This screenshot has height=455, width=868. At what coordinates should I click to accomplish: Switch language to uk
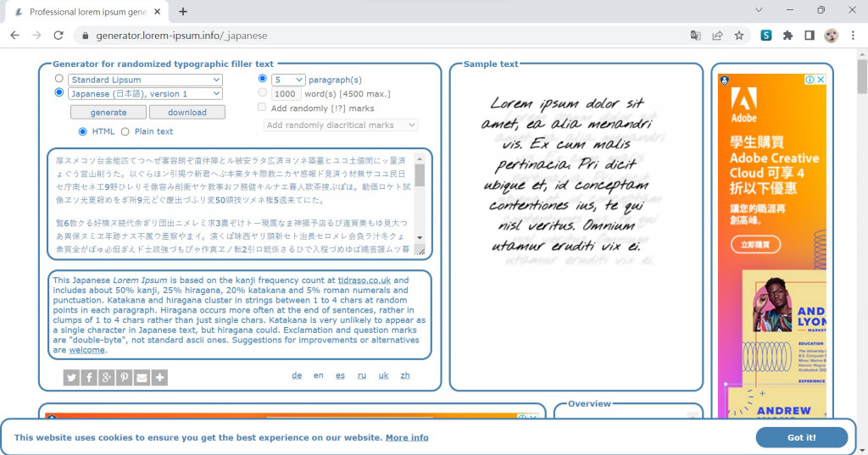click(383, 375)
